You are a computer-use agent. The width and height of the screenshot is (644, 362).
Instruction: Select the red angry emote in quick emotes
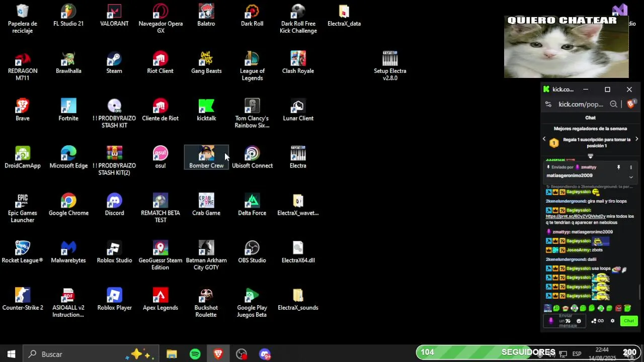pyautogui.click(x=618, y=308)
